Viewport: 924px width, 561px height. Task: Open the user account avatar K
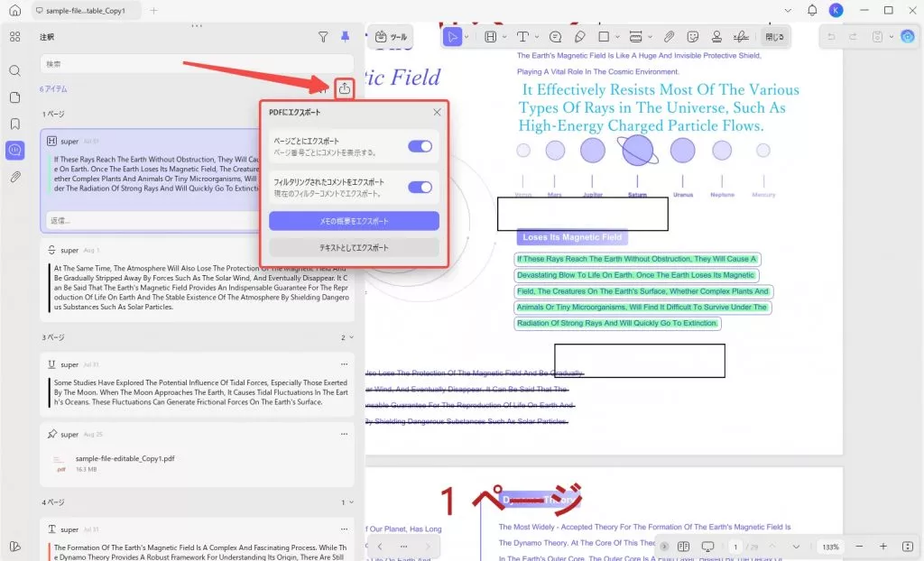836,10
